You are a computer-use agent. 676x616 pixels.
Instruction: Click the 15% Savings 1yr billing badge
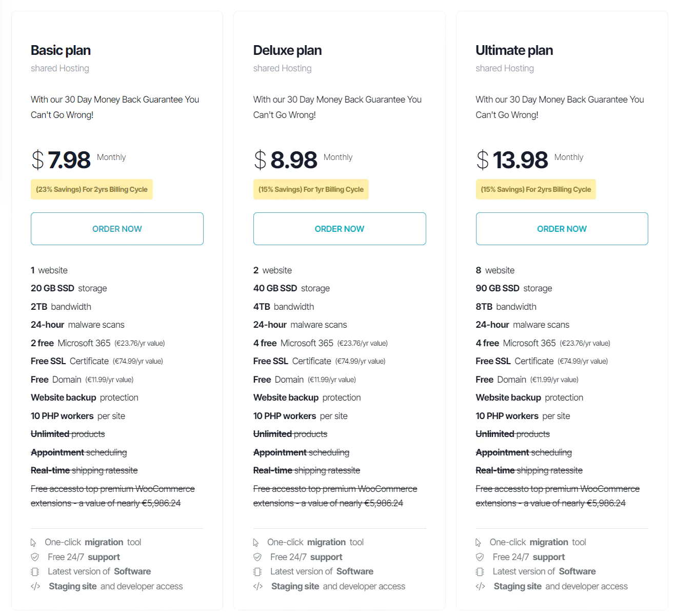click(x=311, y=189)
